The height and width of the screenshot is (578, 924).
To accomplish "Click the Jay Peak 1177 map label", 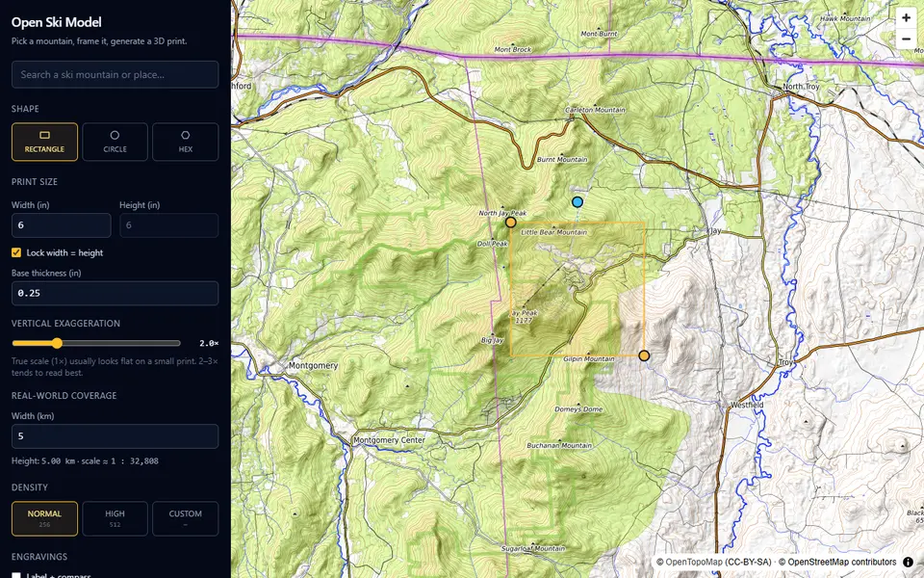I will [x=524, y=317].
